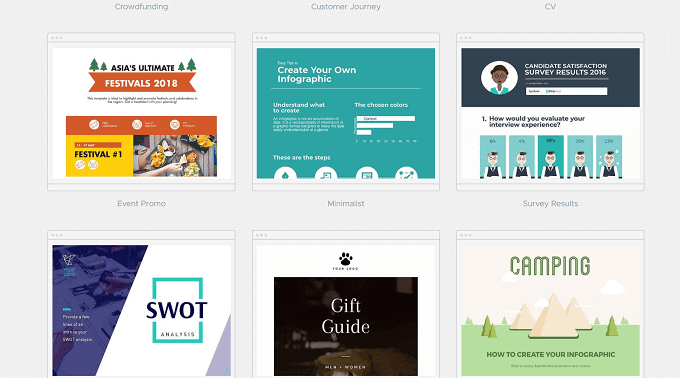Open the Minimalist teal infographic template
680x378 pixels.
(346, 113)
